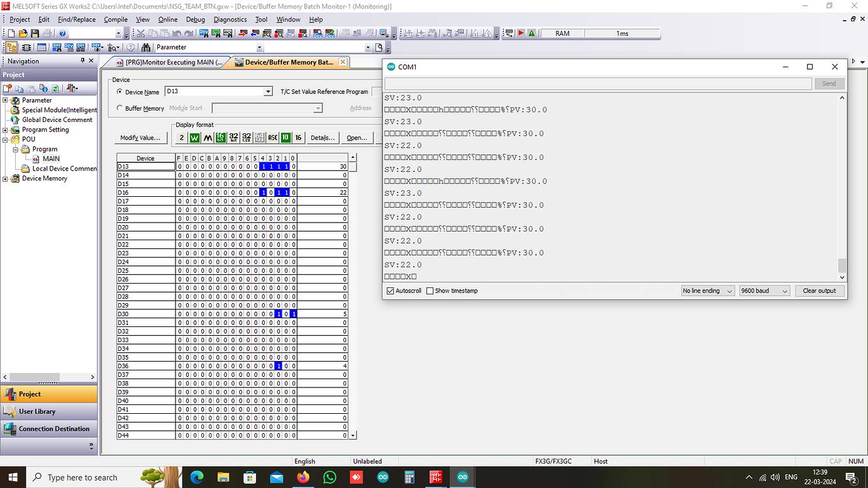The height and width of the screenshot is (488, 868).
Task: Click the Modify Value button
Action: [x=141, y=138]
